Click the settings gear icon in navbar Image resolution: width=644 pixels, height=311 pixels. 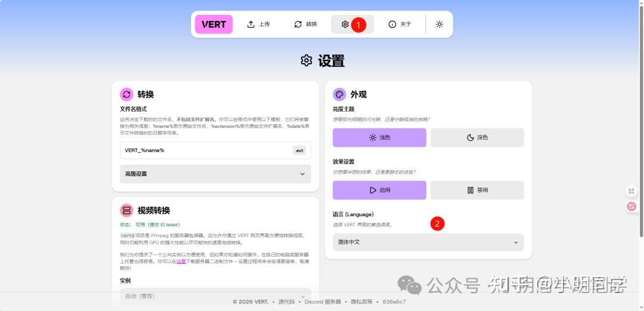click(345, 24)
